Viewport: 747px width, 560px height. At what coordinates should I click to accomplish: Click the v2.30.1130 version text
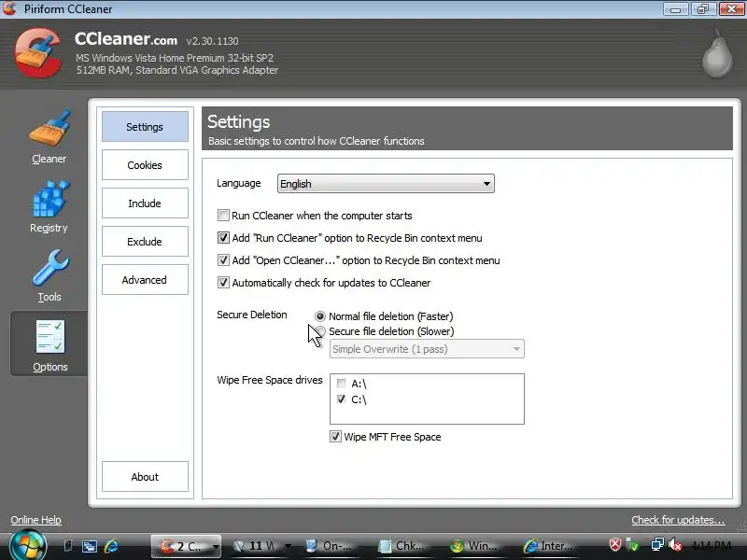[213, 41]
